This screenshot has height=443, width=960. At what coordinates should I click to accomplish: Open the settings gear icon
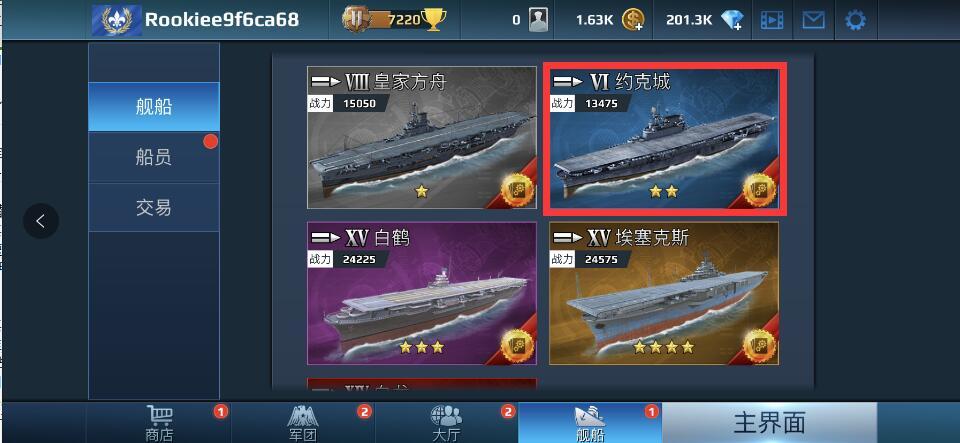coord(855,21)
